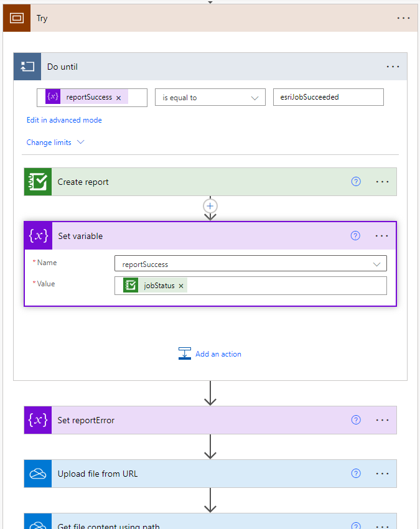
Task: Click the Set variable action icon
Action: pyautogui.click(x=38, y=236)
